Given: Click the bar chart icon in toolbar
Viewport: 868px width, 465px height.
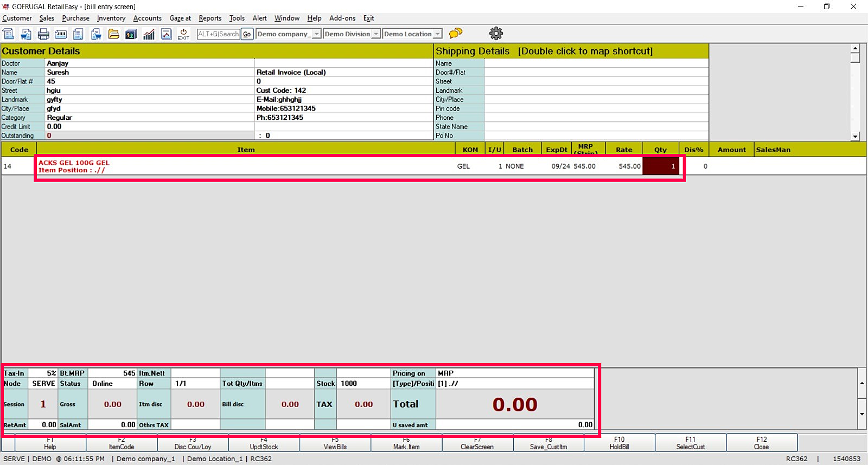Looking at the screenshot, I should pyautogui.click(x=149, y=34).
